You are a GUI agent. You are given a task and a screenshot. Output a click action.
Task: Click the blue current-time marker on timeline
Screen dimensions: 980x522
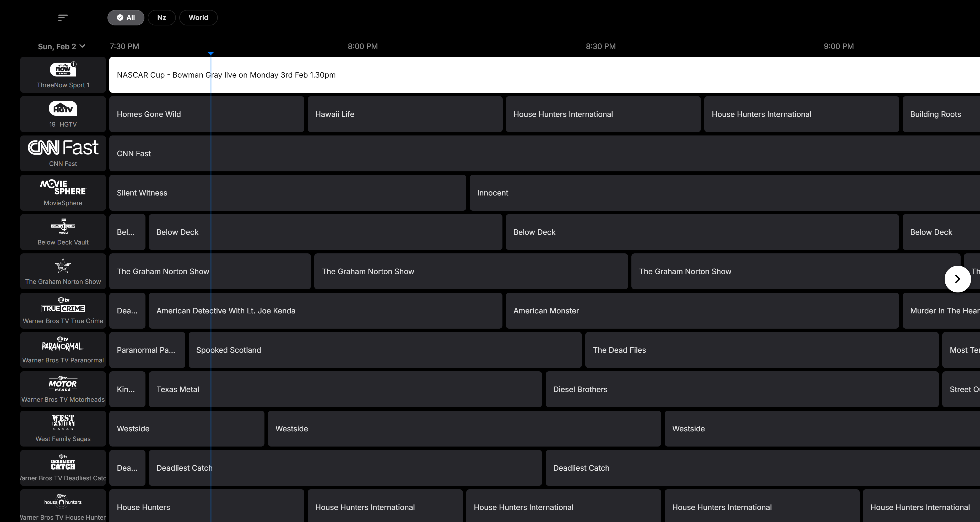click(211, 53)
